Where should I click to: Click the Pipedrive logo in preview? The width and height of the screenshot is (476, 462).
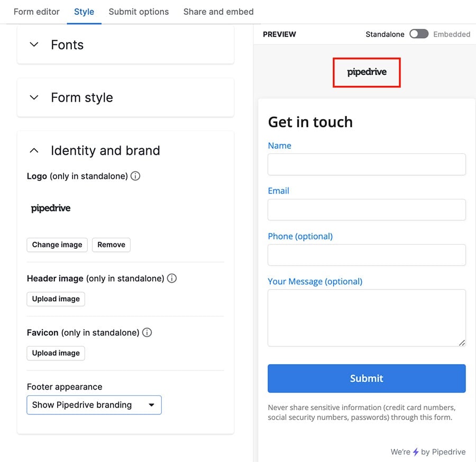click(367, 73)
